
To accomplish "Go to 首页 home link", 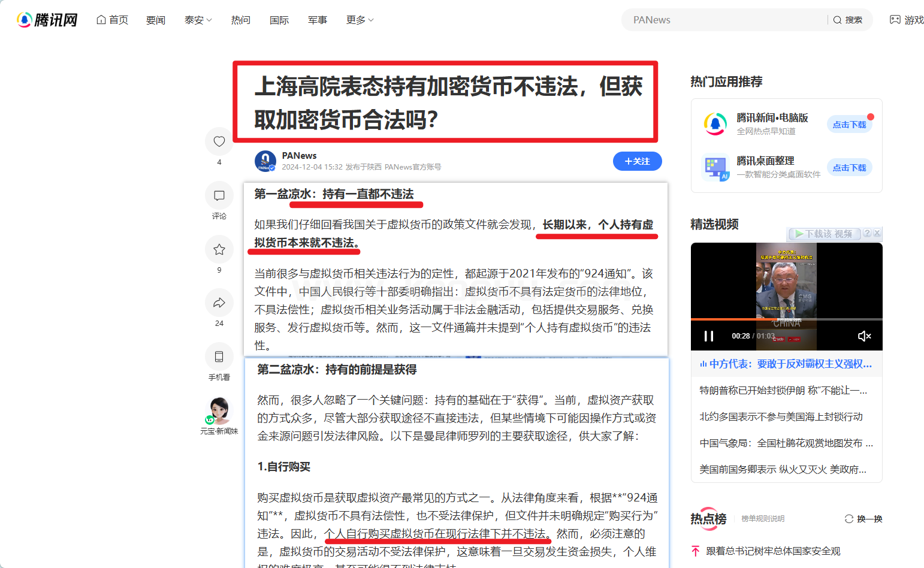I will tap(112, 20).
